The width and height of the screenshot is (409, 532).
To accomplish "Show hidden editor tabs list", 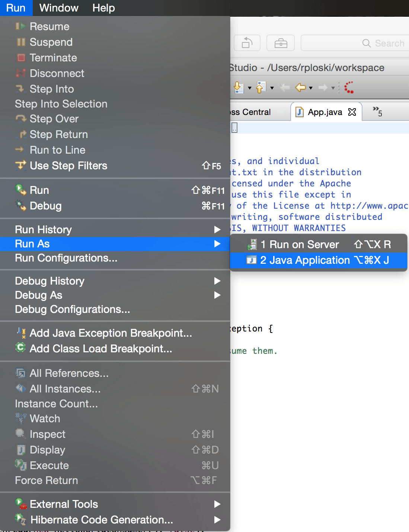I will 377,112.
